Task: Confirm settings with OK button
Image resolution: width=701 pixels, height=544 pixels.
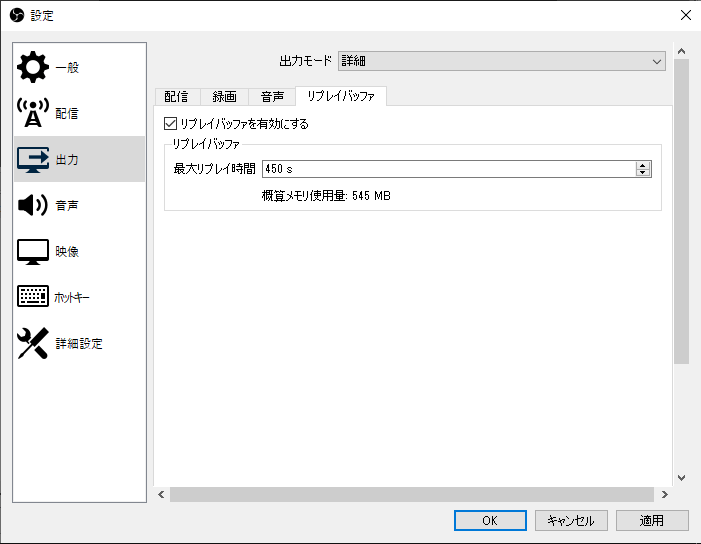Action: pos(490,520)
